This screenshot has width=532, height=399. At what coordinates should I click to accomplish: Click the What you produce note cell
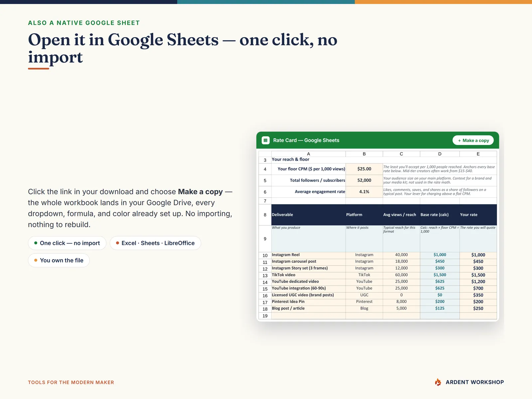309,239
